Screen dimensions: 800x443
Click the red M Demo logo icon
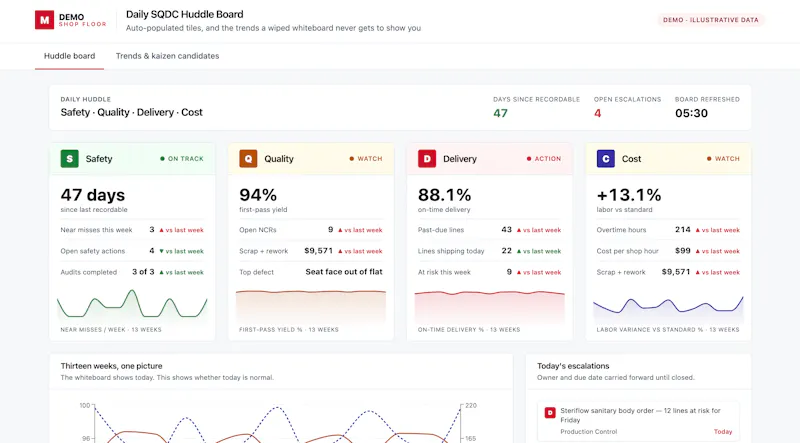pos(44,20)
